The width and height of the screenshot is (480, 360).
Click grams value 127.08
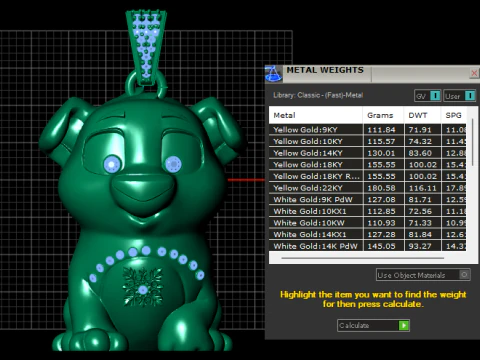(x=381, y=200)
